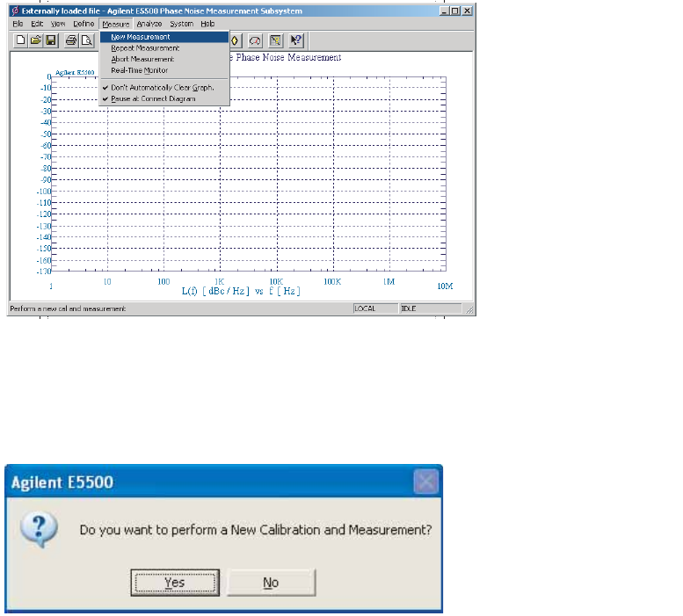The image size is (683, 616).
Task: Click the Print toolbar icon
Action: [71, 40]
